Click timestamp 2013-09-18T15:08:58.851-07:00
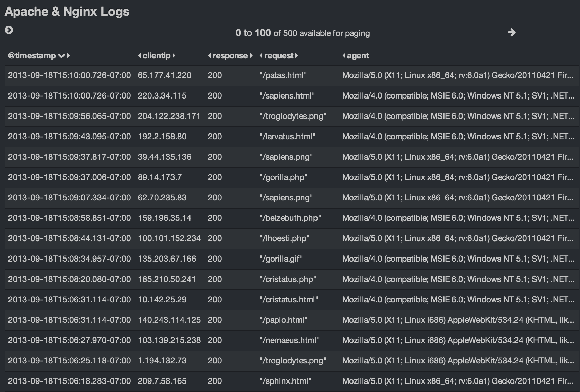580x392 pixels. (x=69, y=218)
